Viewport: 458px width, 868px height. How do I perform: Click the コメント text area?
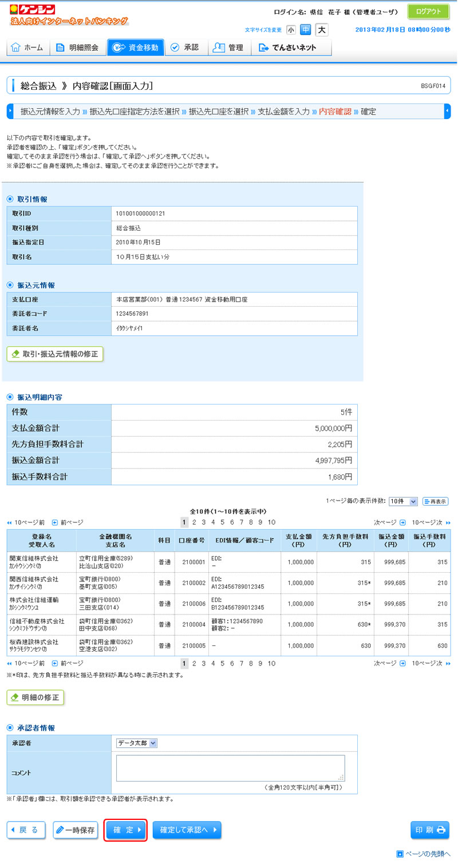pyautogui.click(x=230, y=768)
